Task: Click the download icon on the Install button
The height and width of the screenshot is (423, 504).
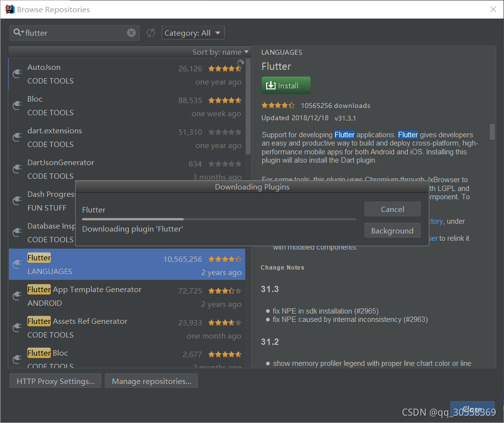Action: tap(271, 85)
